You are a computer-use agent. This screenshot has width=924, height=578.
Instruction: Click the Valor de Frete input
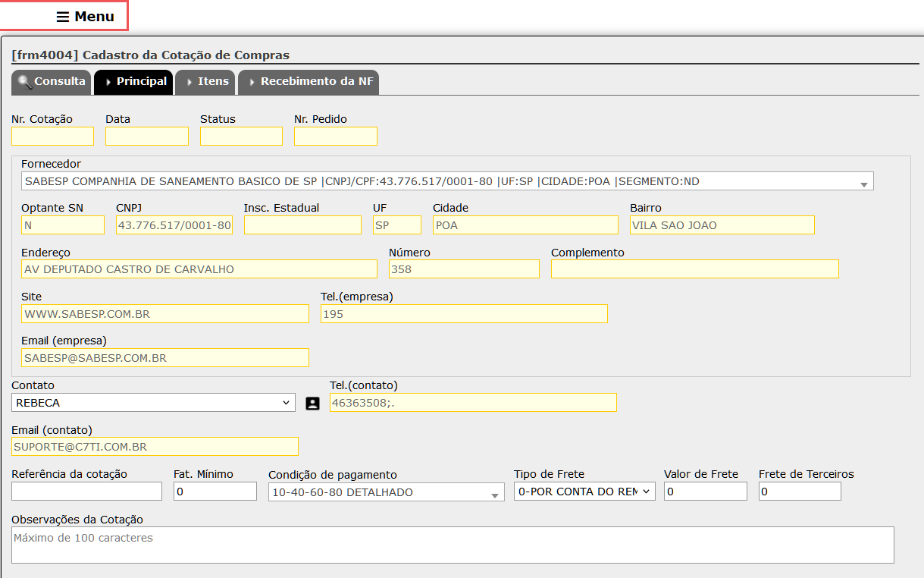pyautogui.click(x=706, y=492)
